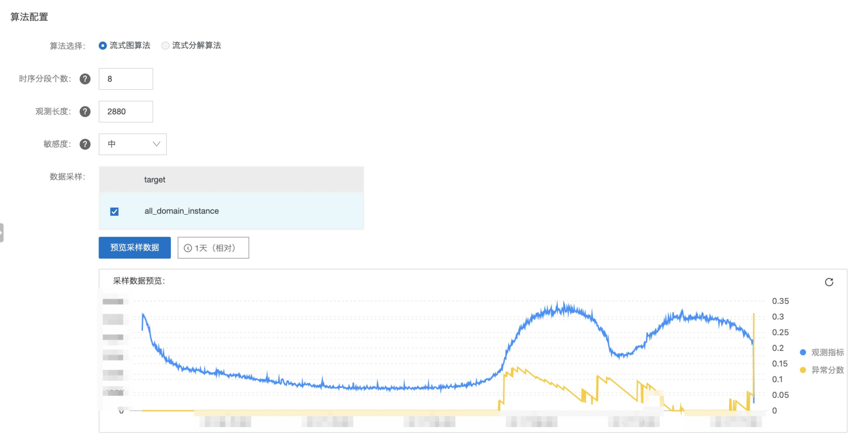This screenshot has height=441, width=868.
Task: Click the blue 观测指标 legend dot
Action: point(803,352)
